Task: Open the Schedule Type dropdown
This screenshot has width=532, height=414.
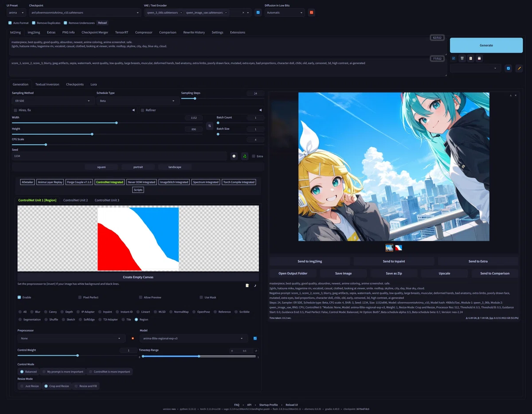Action: point(137,101)
